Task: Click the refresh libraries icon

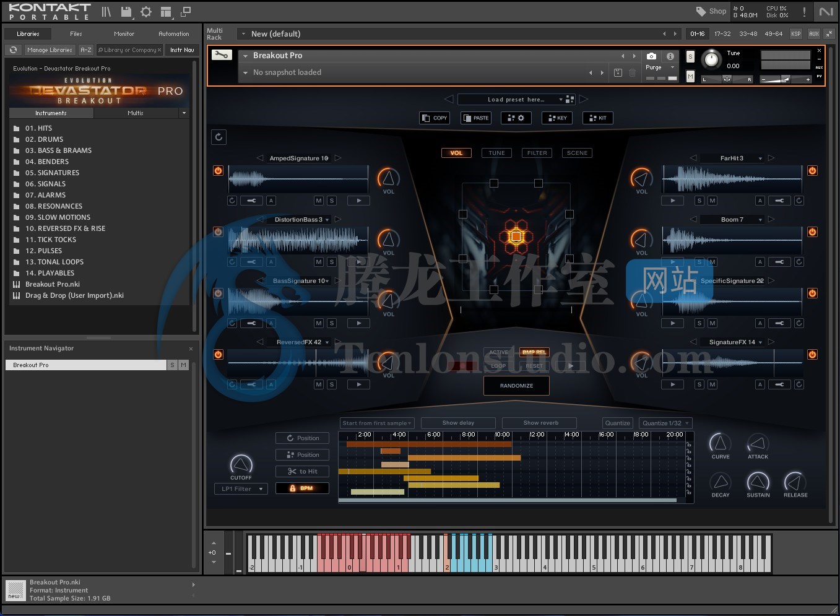Action: click(13, 50)
